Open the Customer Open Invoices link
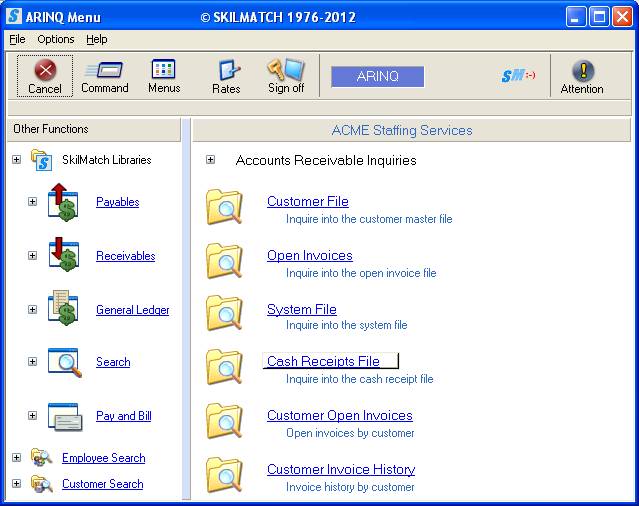Screen dimensions: 639x506 click(x=340, y=415)
